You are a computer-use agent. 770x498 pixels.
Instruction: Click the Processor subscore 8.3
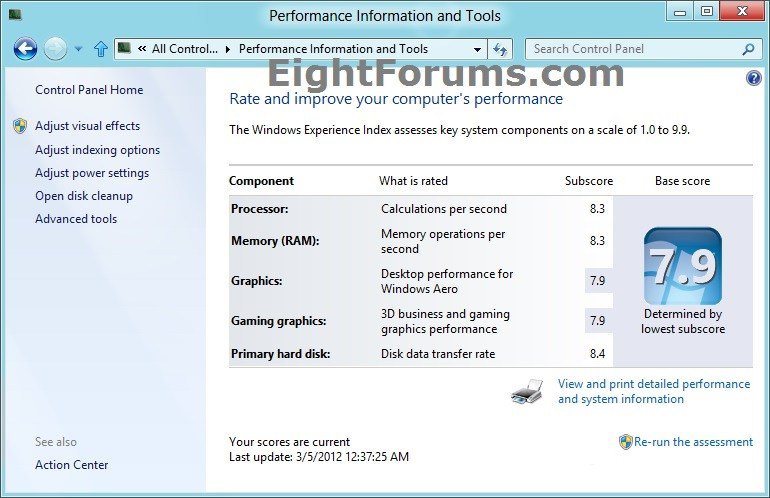point(597,209)
